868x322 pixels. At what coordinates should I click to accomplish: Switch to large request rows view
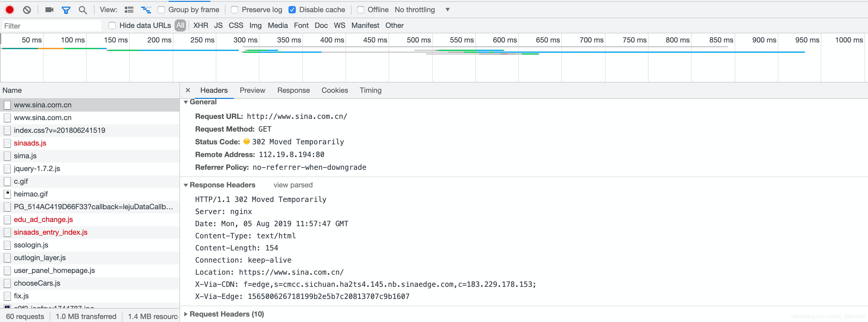(x=129, y=10)
